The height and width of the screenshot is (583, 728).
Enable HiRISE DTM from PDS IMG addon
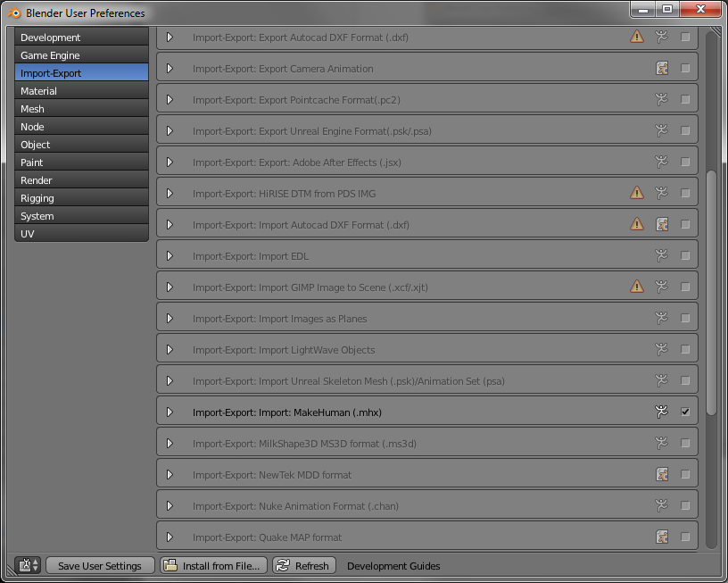[685, 193]
